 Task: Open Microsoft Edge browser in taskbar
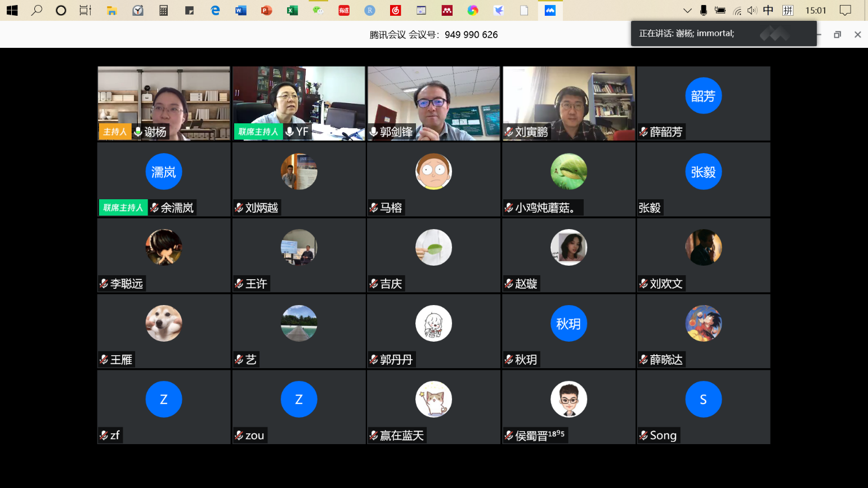(x=215, y=10)
